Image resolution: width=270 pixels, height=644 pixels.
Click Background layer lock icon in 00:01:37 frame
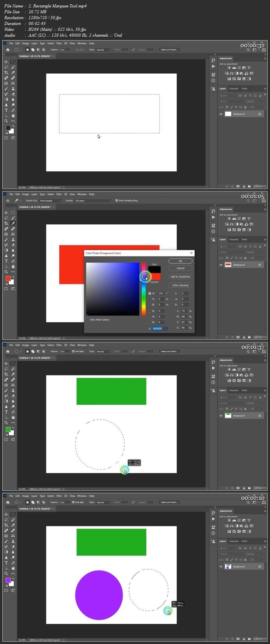click(x=259, y=416)
